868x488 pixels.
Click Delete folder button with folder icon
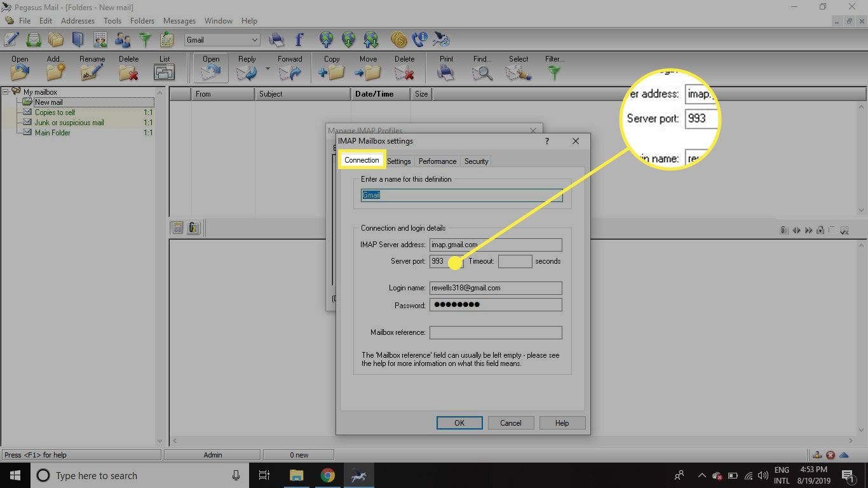point(128,68)
